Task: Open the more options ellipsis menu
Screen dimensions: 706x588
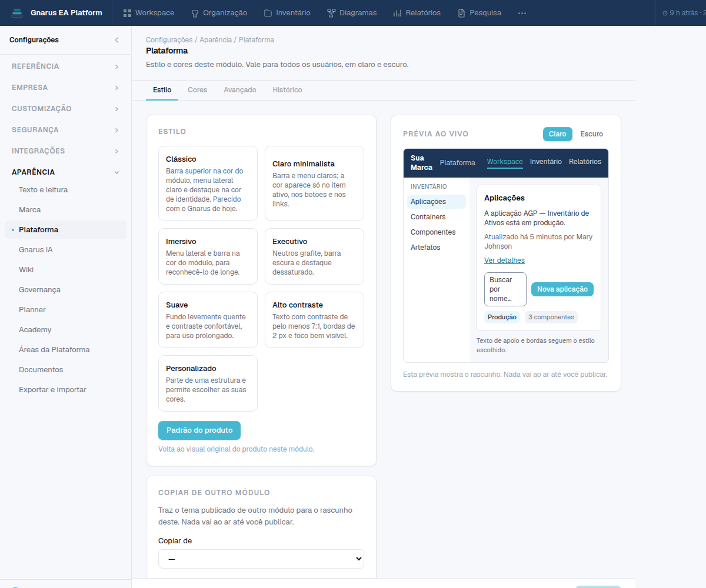Action: [522, 13]
